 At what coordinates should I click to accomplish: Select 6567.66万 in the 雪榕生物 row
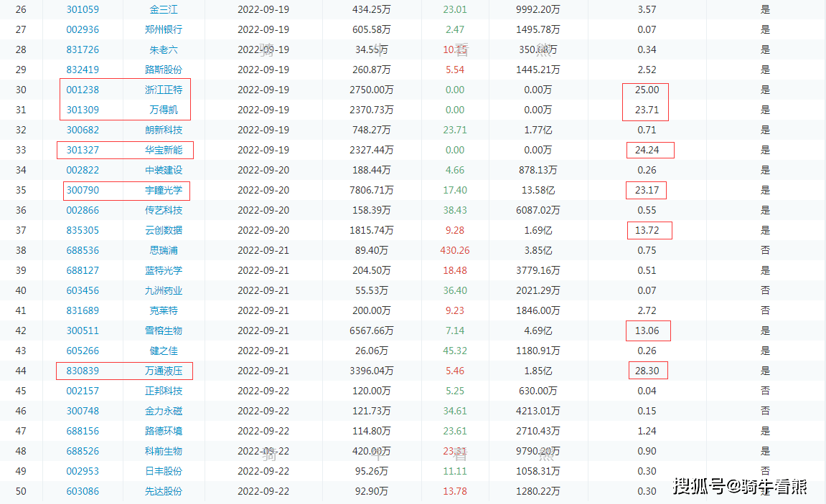pyautogui.click(x=372, y=331)
